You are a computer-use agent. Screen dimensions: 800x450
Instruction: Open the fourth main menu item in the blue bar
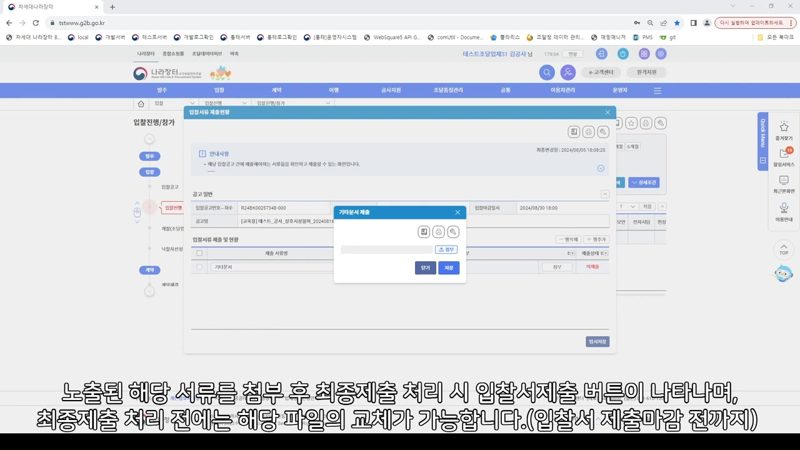point(334,90)
